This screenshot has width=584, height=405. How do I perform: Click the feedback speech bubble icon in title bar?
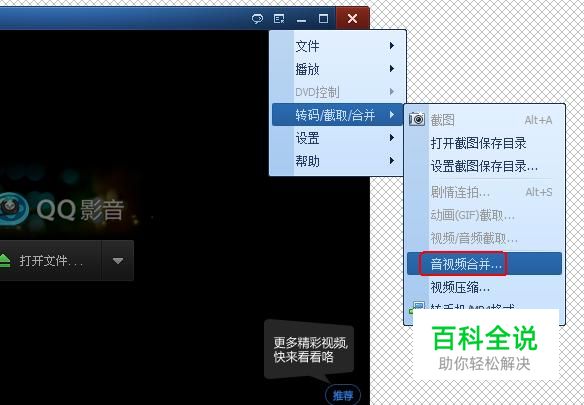(257, 18)
